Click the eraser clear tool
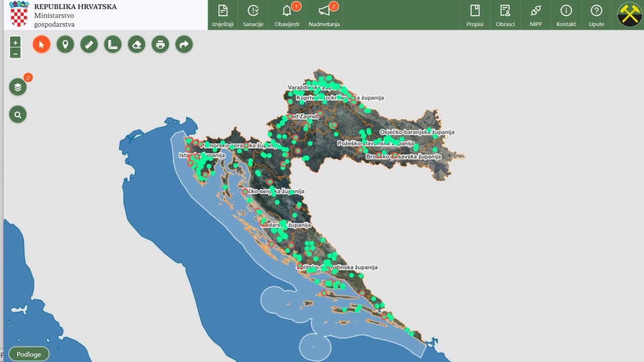Screen dimensions: 644x362 (x=136, y=45)
